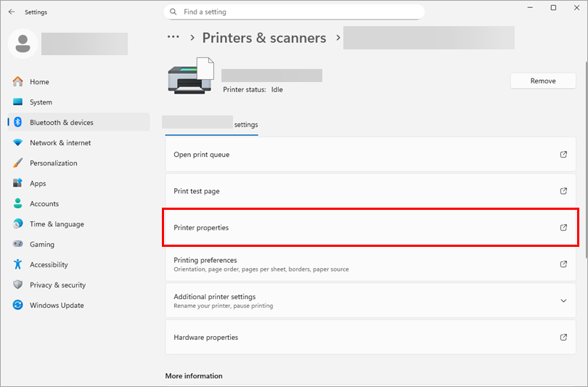
Task: Go to Network & internet
Action: click(60, 143)
